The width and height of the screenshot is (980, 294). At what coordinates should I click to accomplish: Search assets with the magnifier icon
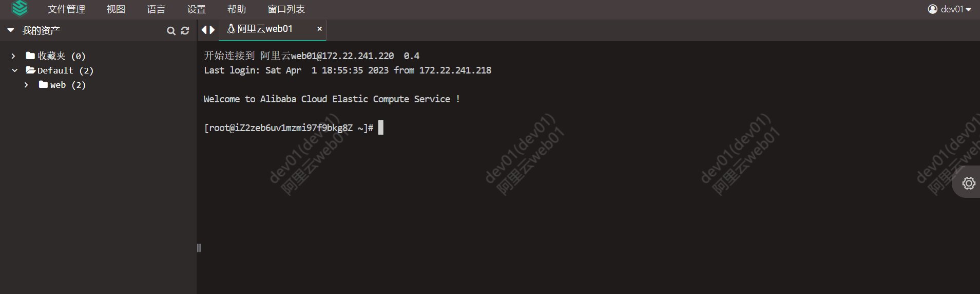171,31
